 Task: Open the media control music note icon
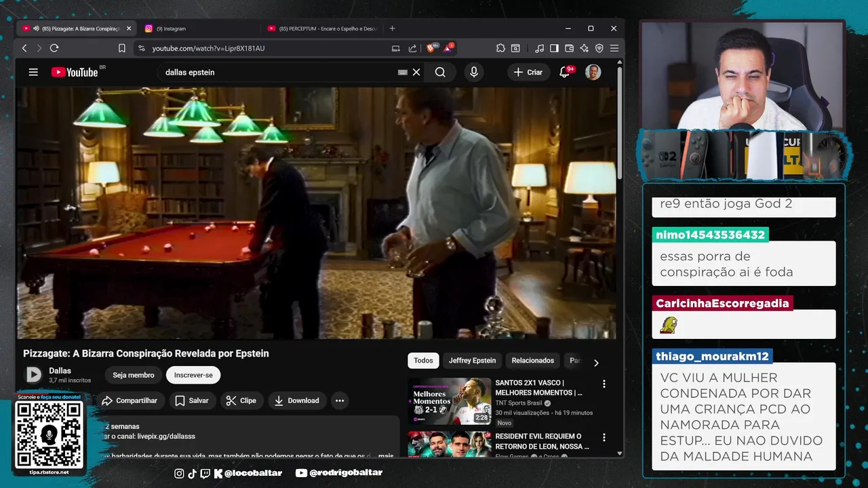pos(539,48)
